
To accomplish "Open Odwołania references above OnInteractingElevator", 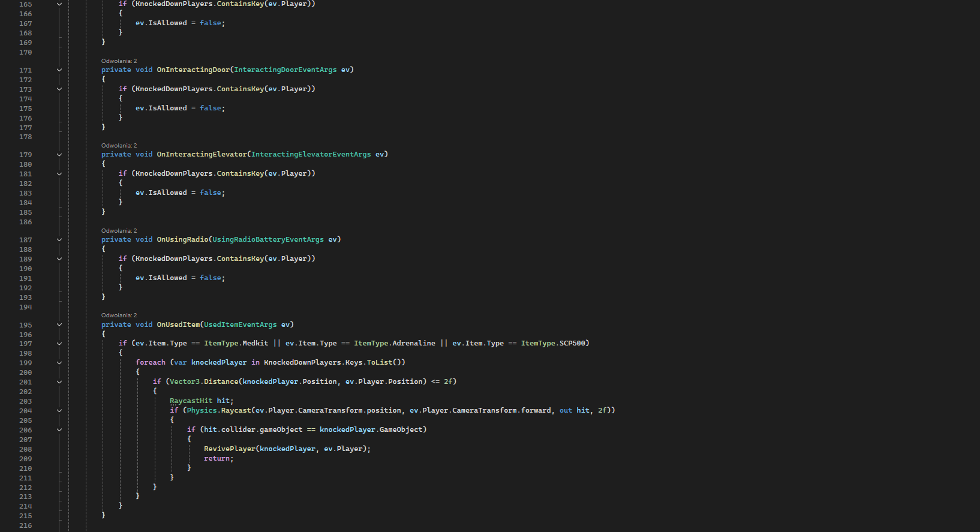I will point(119,146).
